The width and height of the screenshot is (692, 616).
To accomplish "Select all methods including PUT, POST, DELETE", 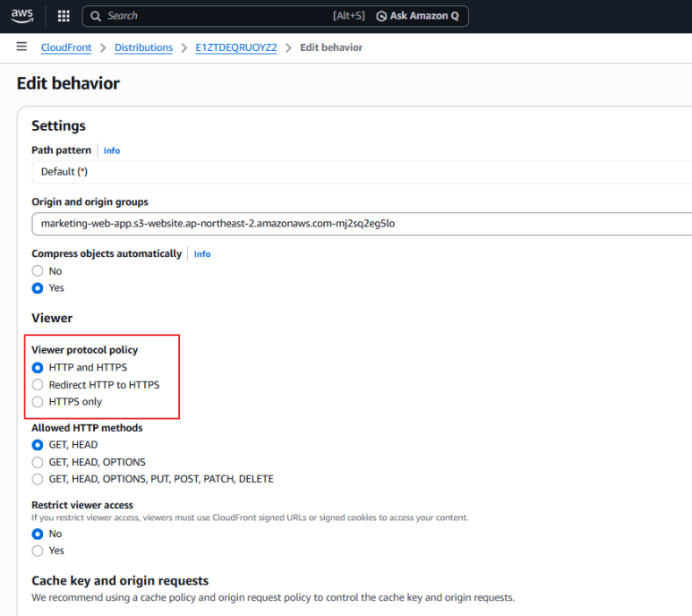I will click(38, 479).
